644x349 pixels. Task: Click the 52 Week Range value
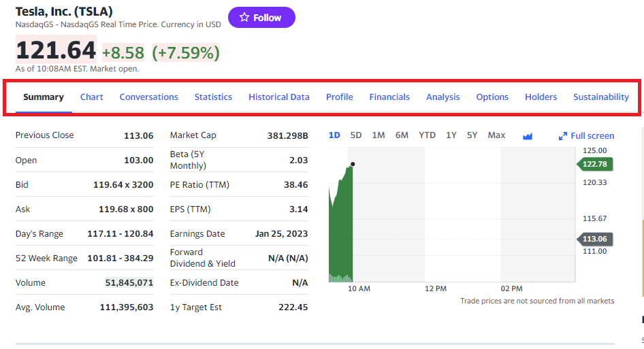click(x=120, y=259)
